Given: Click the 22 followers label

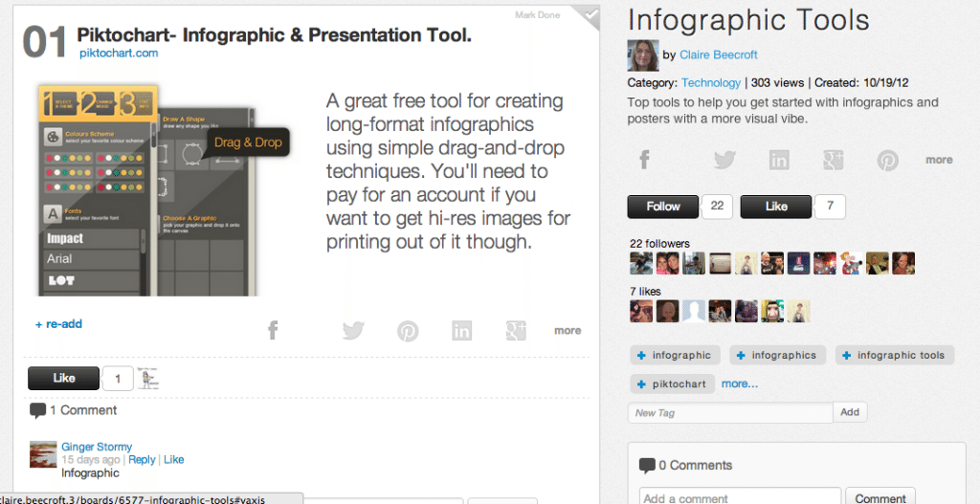Looking at the screenshot, I should pos(659,244).
